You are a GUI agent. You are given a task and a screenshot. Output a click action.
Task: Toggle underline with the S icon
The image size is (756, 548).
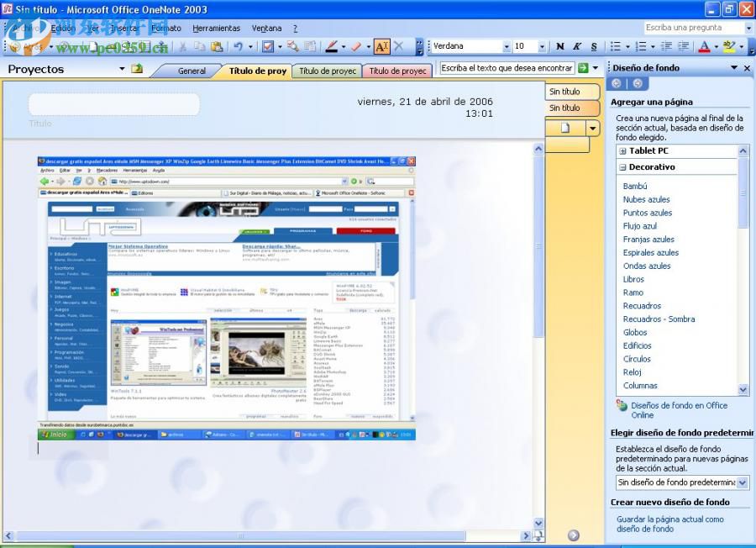tap(594, 46)
